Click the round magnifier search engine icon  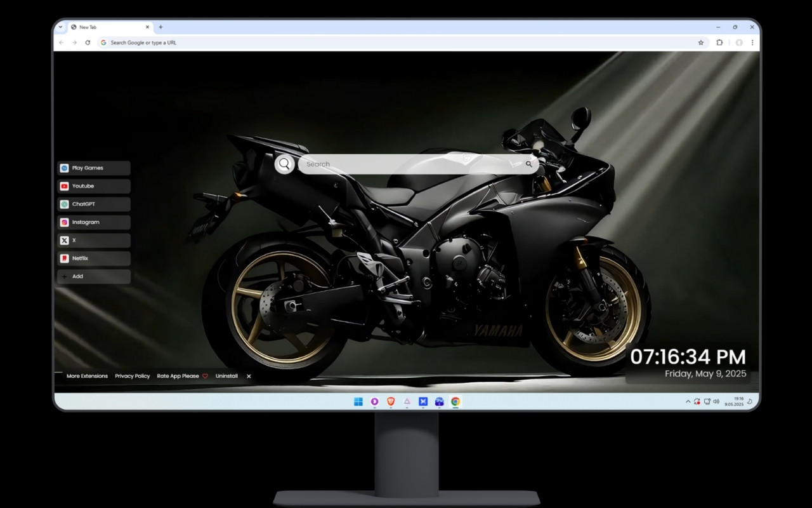[284, 164]
